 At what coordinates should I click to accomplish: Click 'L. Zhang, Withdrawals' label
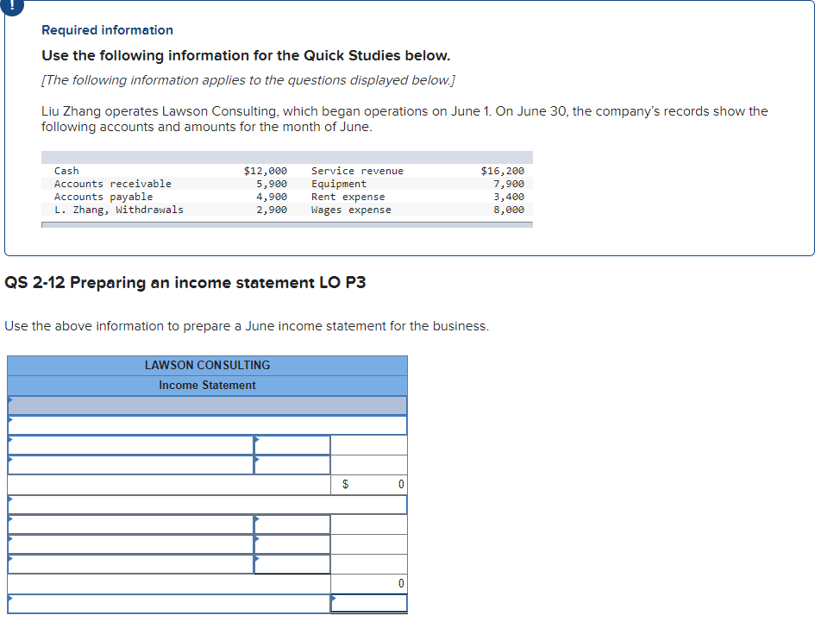pyautogui.click(x=118, y=210)
